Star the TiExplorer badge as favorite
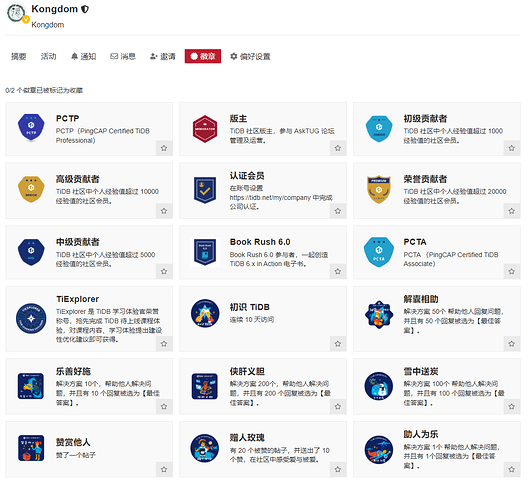 click(x=164, y=343)
